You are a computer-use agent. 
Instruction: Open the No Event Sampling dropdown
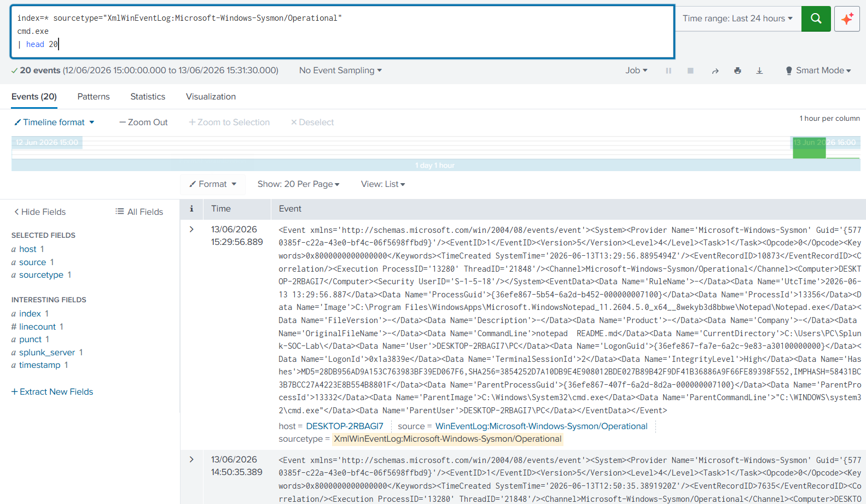(340, 71)
